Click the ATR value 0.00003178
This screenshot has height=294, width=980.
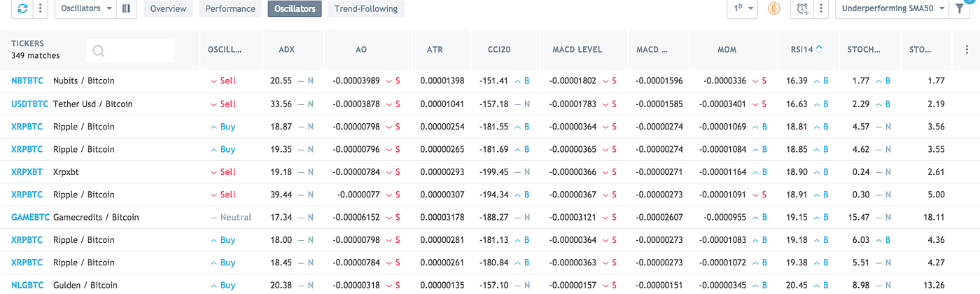442,218
